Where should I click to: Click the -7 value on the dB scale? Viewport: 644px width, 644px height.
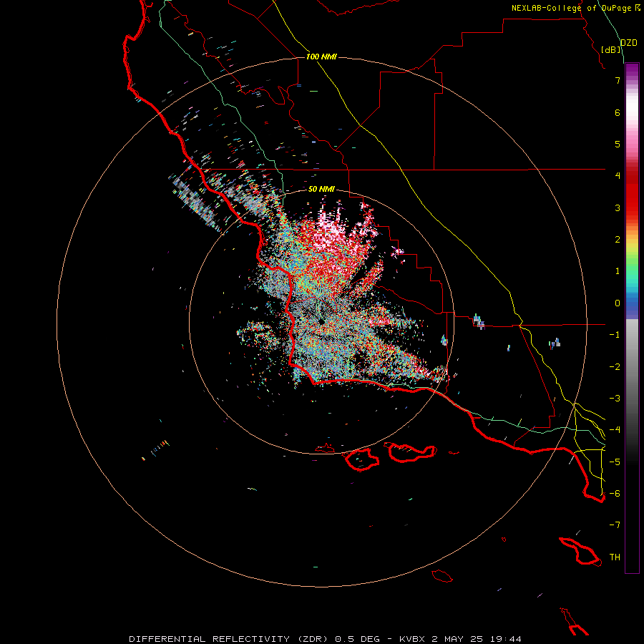click(x=615, y=525)
